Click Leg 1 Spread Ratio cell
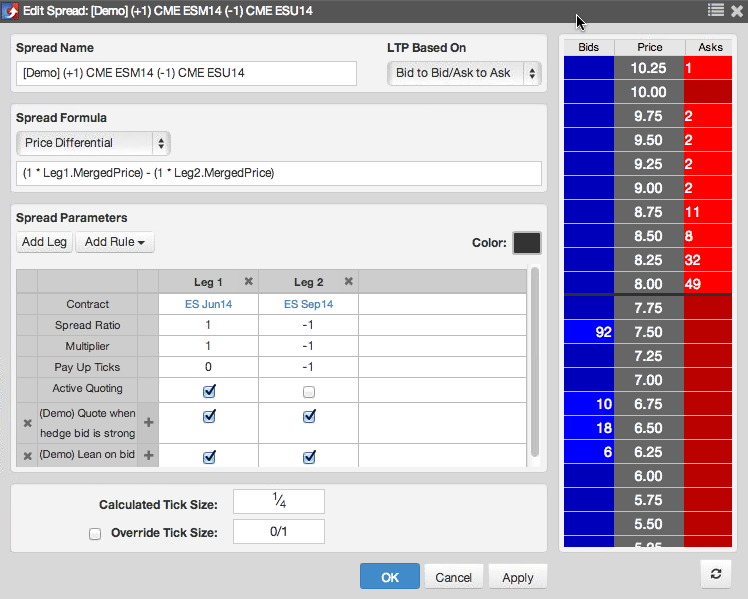 click(x=208, y=325)
